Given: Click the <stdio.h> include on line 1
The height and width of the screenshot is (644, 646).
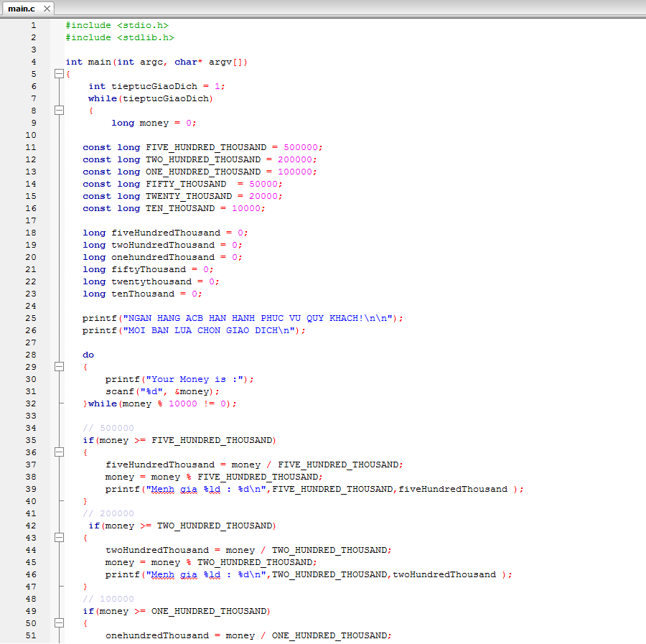Looking at the screenshot, I should (143, 25).
